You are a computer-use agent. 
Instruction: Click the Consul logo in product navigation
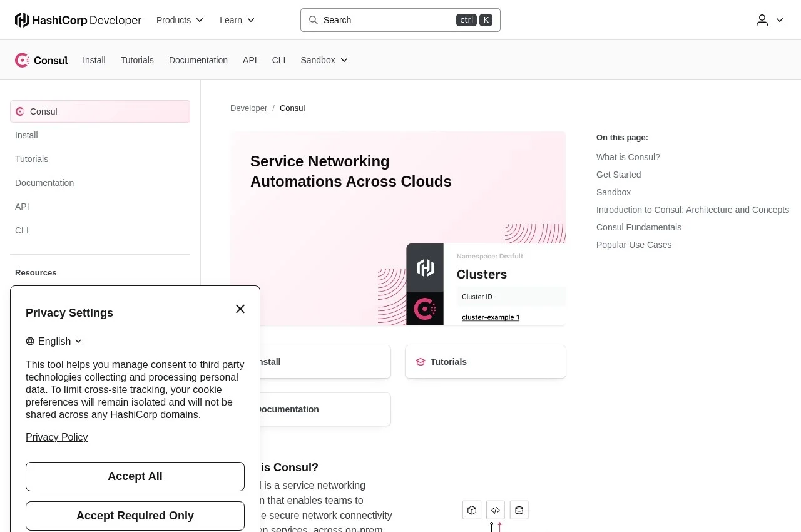point(41,60)
